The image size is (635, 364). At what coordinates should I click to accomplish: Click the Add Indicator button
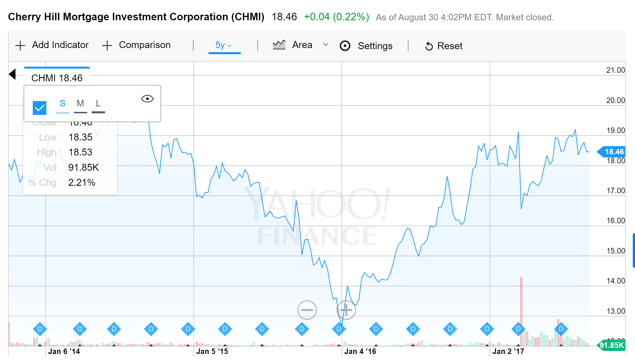coord(60,45)
